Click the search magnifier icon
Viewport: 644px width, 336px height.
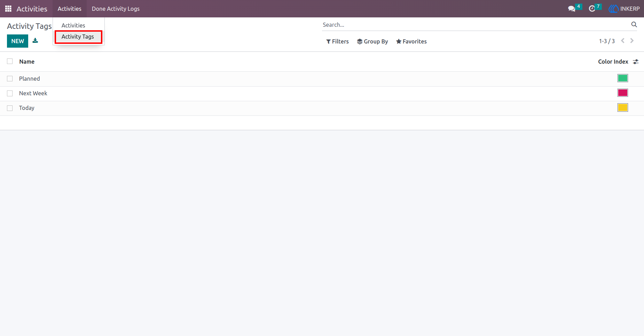coord(634,24)
